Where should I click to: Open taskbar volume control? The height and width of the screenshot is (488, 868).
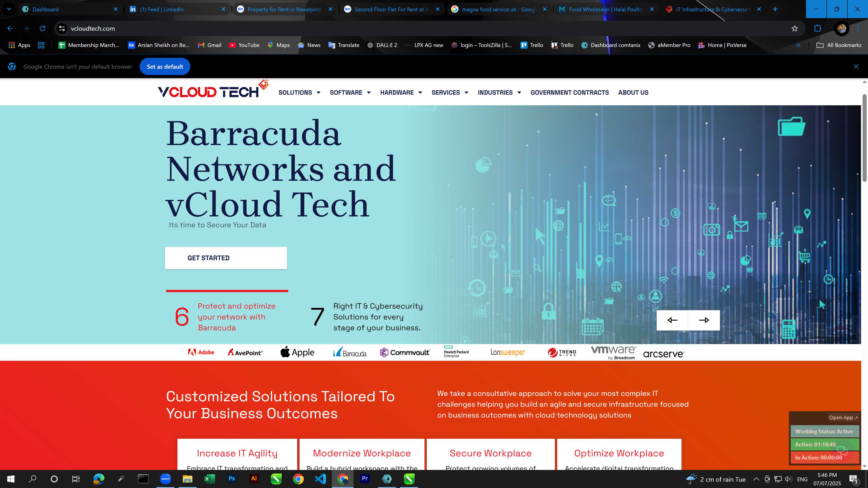pyautogui.click(x=788, y=479)
